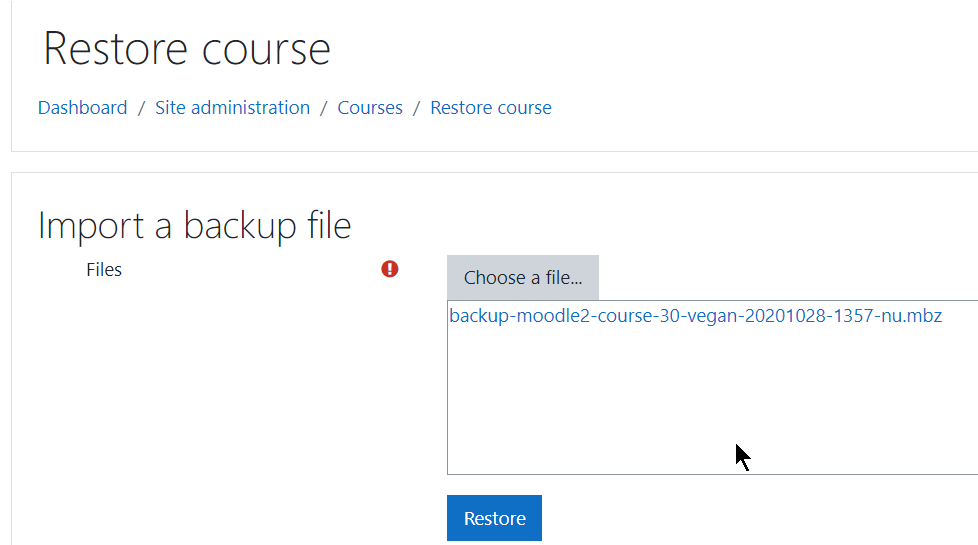Screen dimensions: 978x545
Task: Click the Import a backup file heading
Action: pyautogui.click(x=195, y=225)
